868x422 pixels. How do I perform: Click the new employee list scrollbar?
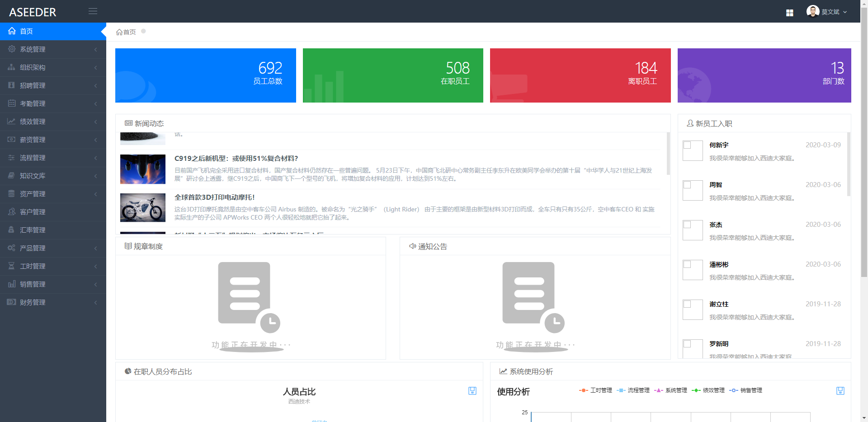(x=849, y=164)
